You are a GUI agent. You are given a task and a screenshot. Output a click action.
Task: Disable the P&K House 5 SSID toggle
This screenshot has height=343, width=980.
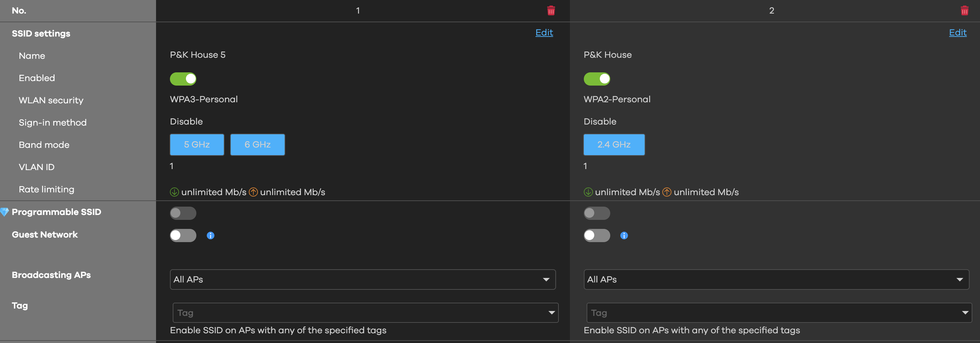[183, 79]
